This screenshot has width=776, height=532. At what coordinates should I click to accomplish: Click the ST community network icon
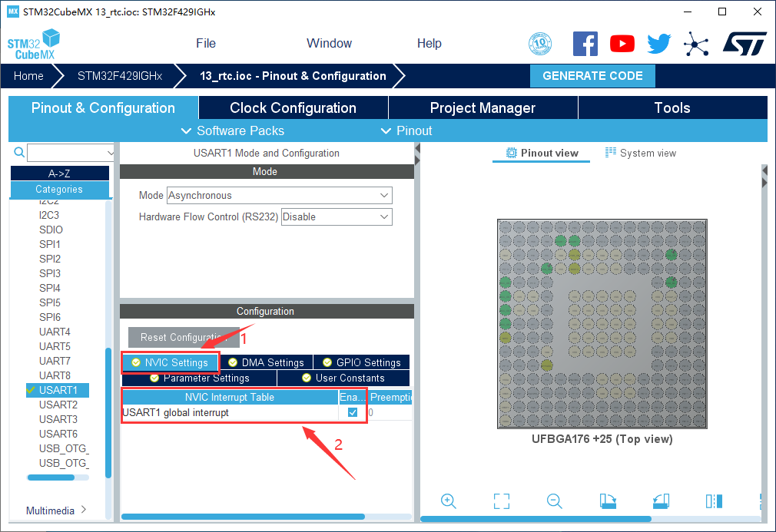(x=696, y=44)
